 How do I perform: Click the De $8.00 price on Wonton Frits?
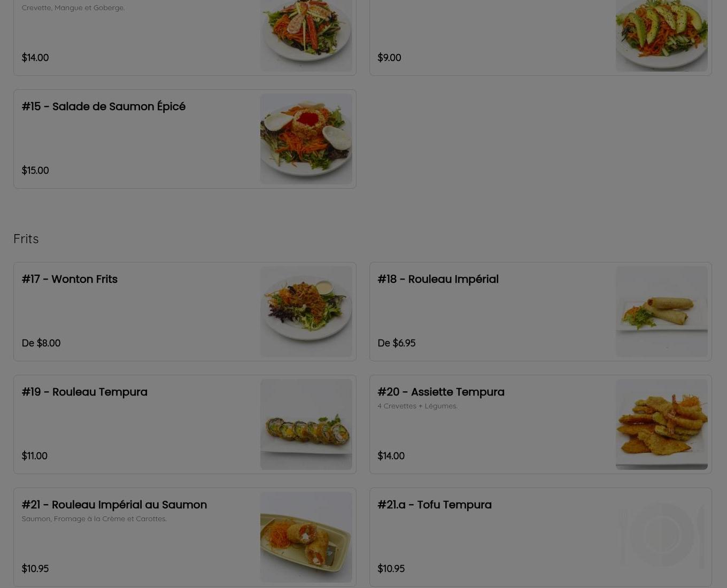pyautogui.click(x=41, y=343)
